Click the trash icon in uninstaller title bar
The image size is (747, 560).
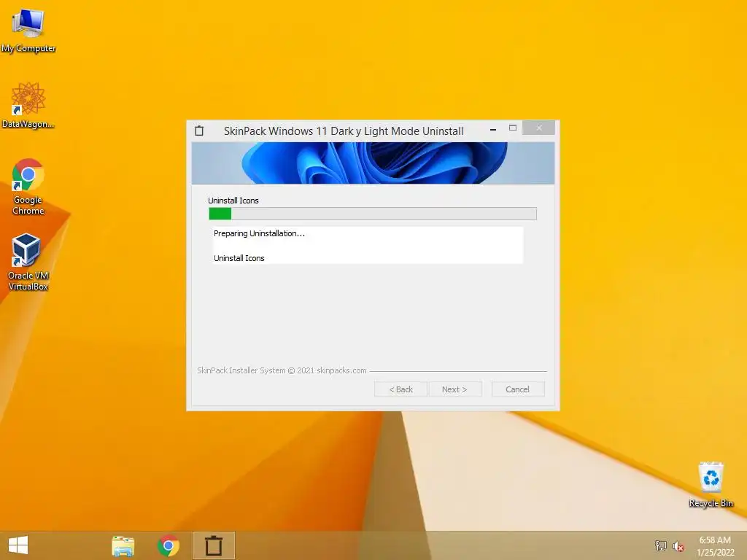coord(199,131)
